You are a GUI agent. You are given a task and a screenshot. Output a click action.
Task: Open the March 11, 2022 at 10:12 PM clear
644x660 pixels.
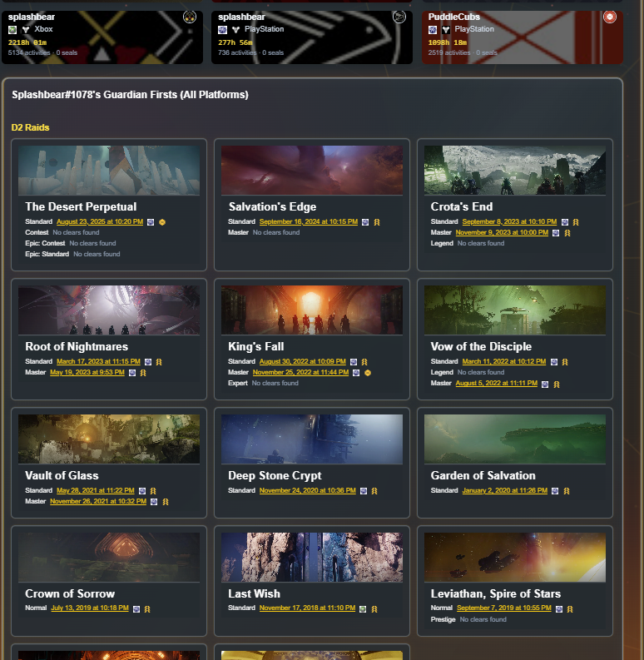(x=504, y=361)
